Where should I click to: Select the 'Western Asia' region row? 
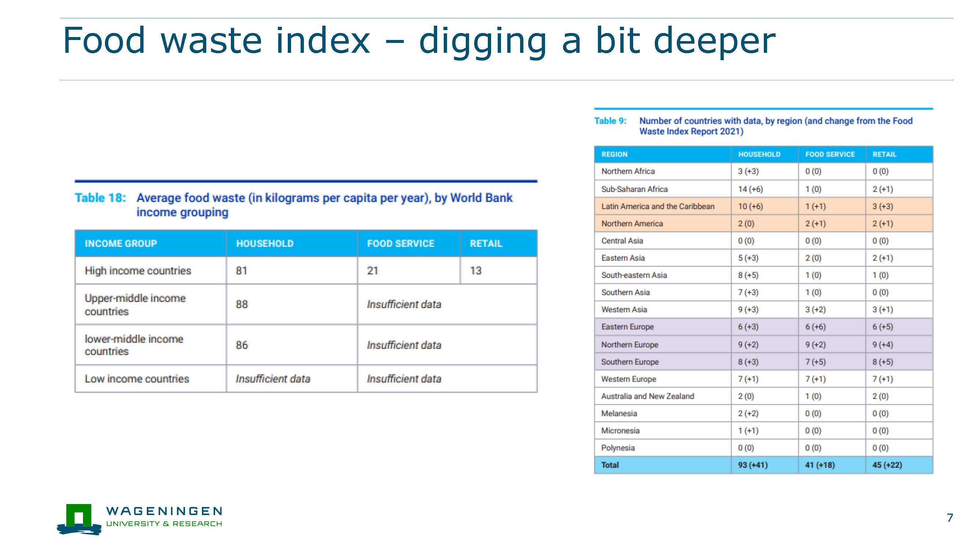(763, 310)
